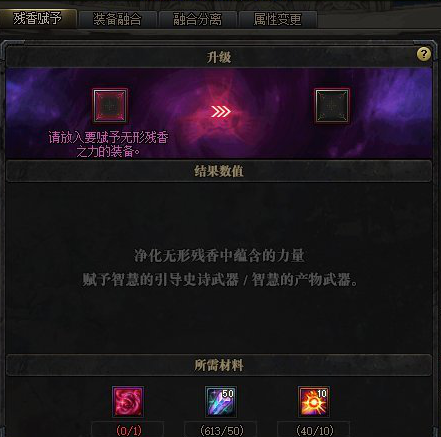Click the 结果数值 section header
Image resolution: width=441 pixels, height=437 pixels.
(x=218, y=171)
